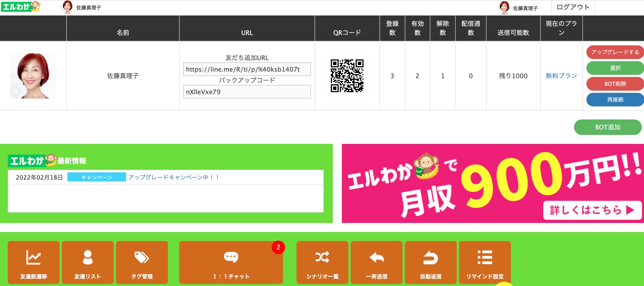
Task: Open the 無料プラン link
Action: click(x=561, y=76)
